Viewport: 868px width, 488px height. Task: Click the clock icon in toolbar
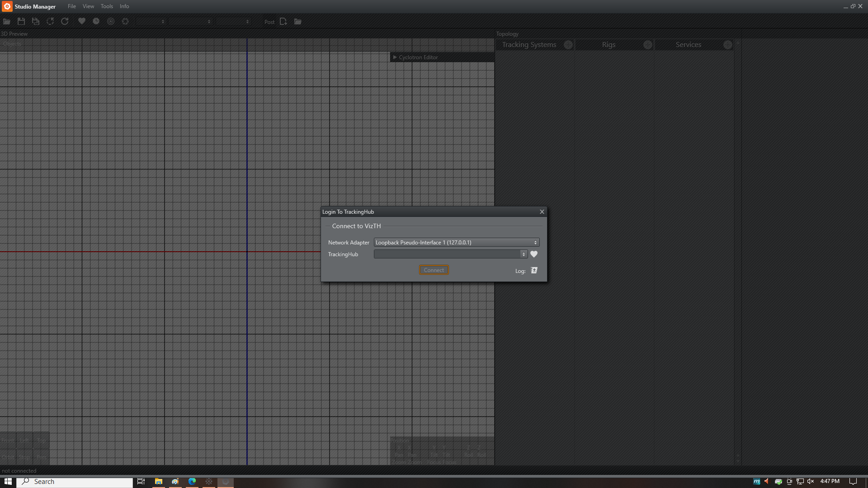click(96, 22)
